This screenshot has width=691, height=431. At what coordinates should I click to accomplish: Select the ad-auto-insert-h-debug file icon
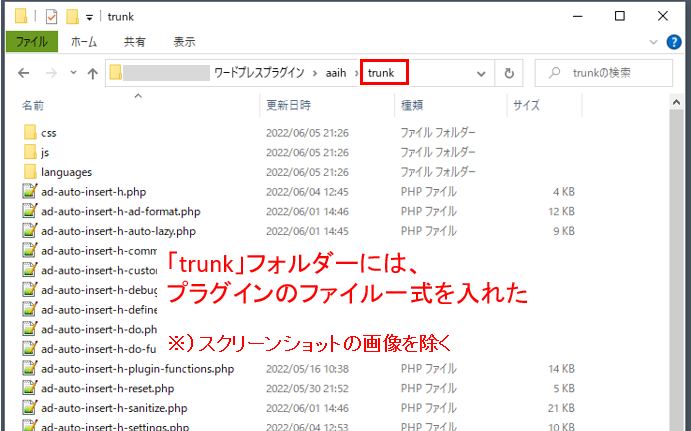tap(30, 290)
